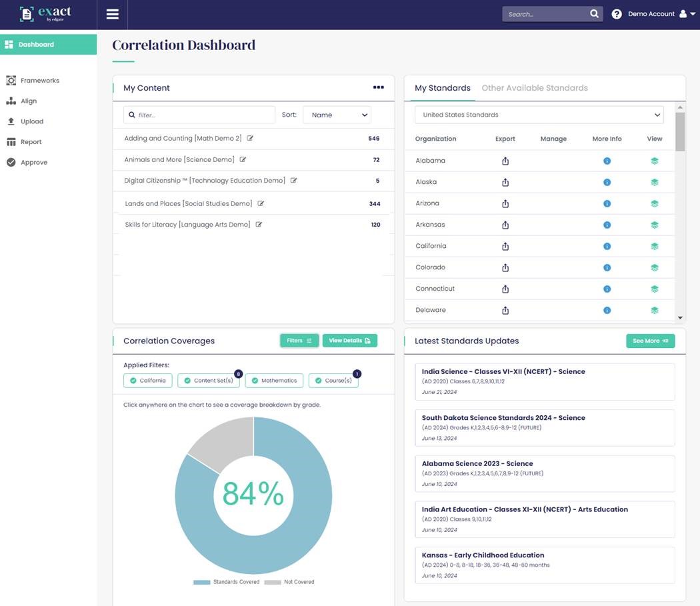Viewport: 700px width, 606px height.
Task: Toggle the Mathematics applied filter
Action: 274,381
